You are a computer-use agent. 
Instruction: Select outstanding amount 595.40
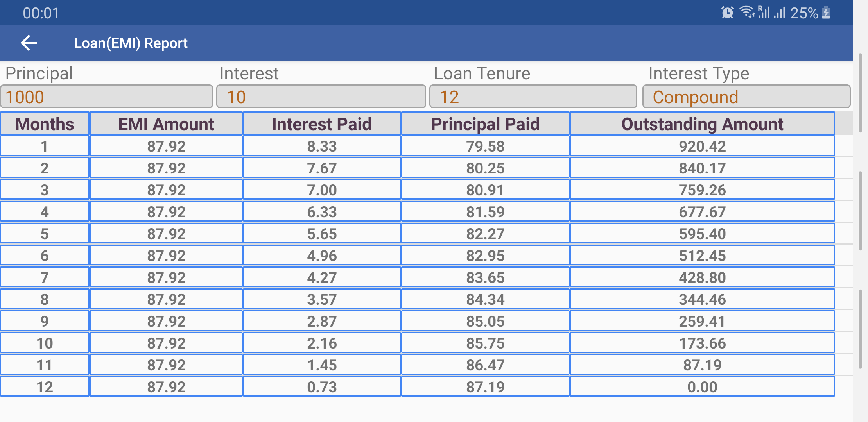(x=702, y=234)
